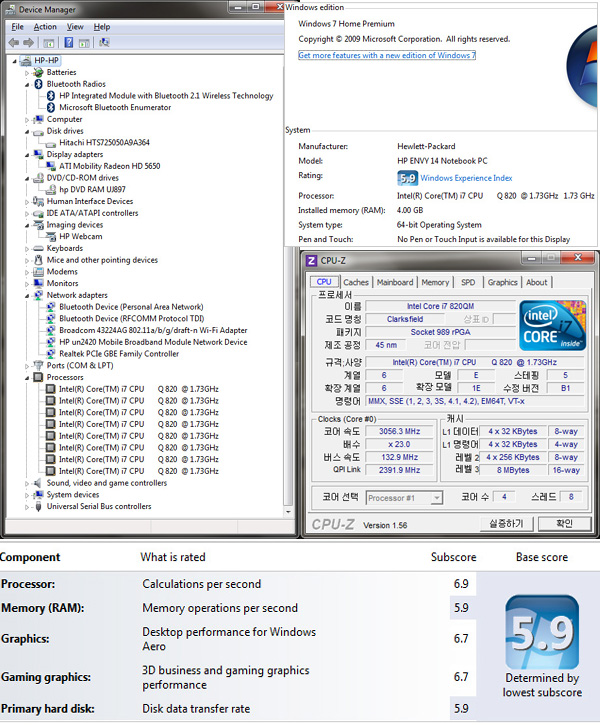Click the Imaging devices category icon

(39, 225)
